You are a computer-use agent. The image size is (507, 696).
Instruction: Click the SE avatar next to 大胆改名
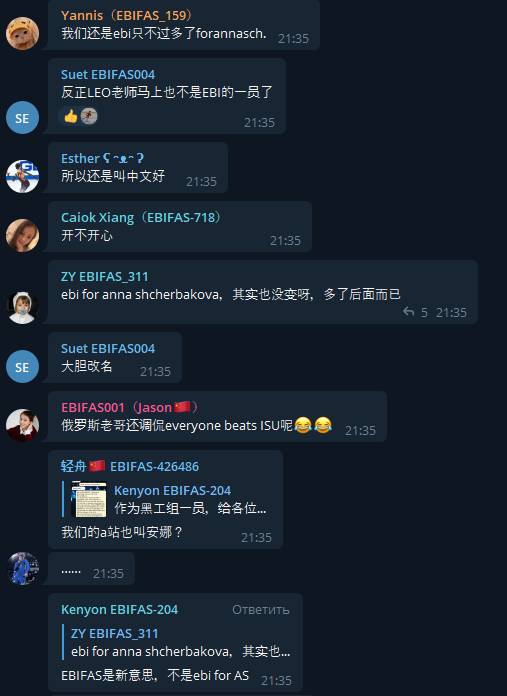(x=22, y=367)
